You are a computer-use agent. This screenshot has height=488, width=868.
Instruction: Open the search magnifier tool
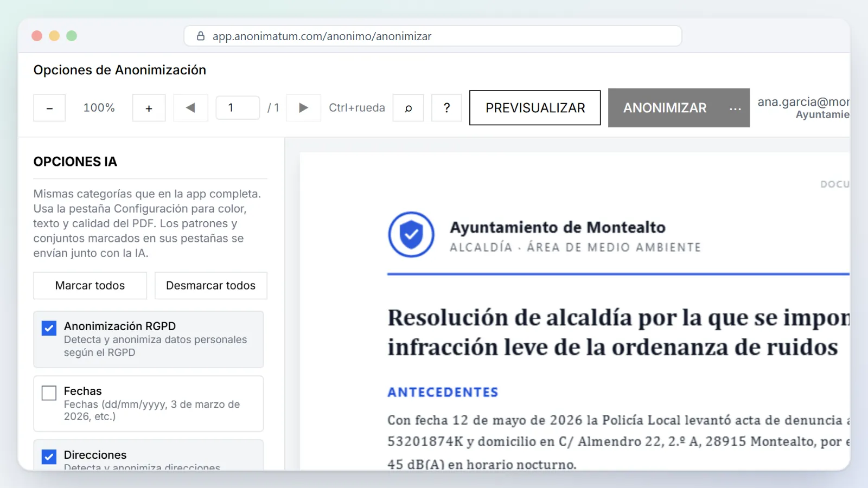click(408, 108)
